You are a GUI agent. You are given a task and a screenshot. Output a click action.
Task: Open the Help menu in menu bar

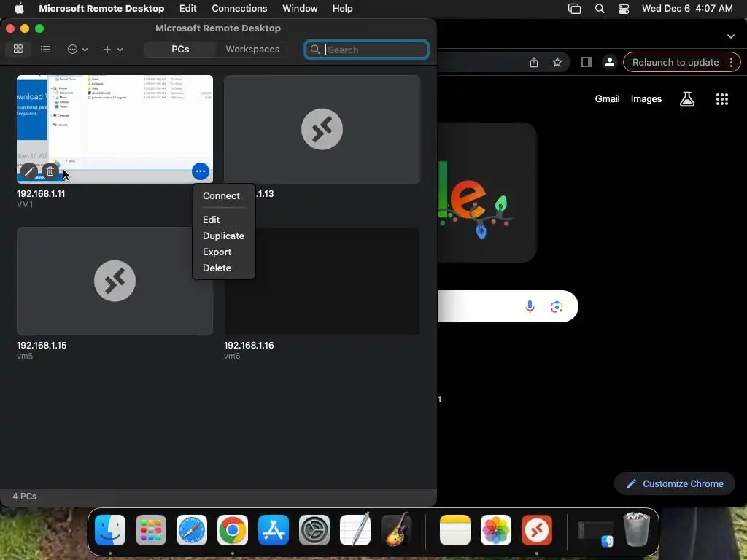coord(343,9)
